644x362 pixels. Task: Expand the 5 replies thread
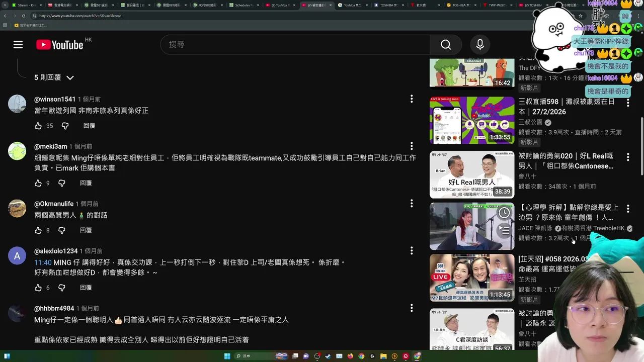coord(54,77)
